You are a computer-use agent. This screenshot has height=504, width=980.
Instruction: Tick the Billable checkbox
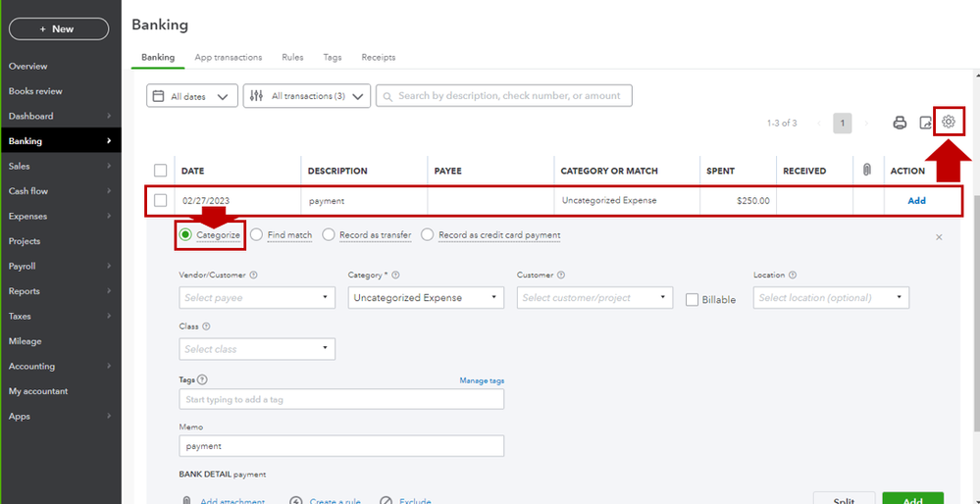coord(692,300)
